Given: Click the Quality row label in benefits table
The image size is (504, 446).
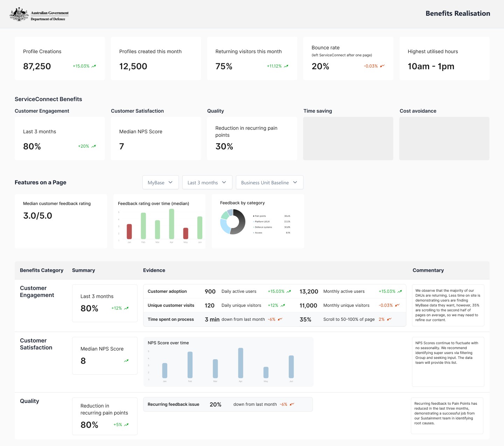Looking at the screenshot, I should [29, 401].
